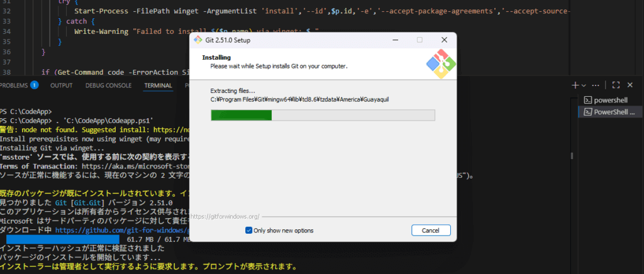Close the Git Setup dialog
Screen dimensions: 644x274
pos(444,40)
